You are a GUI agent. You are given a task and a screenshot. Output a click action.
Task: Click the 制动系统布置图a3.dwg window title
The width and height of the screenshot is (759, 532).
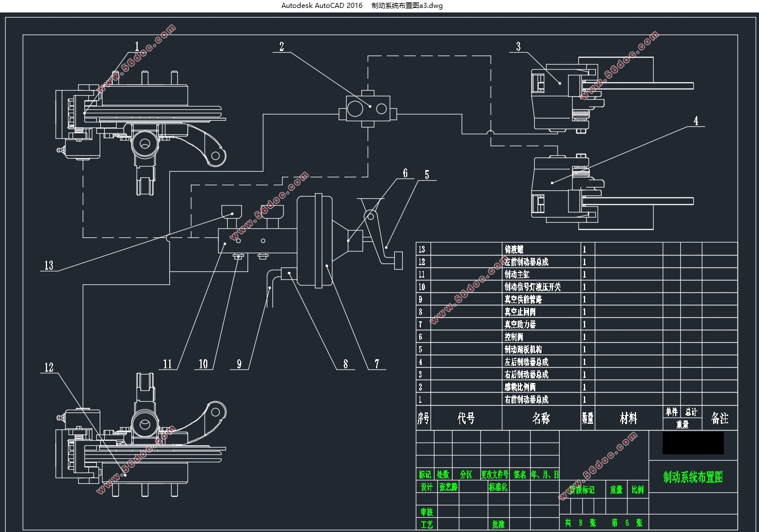click(x=407, y=6)
